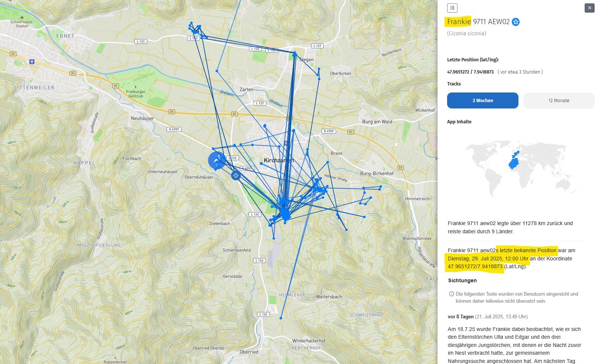Image resolution: width=598 pixels, height=364 pixels.
Task: Click the Schwarzwald-Stadion stadium icon
Action: 22,17
